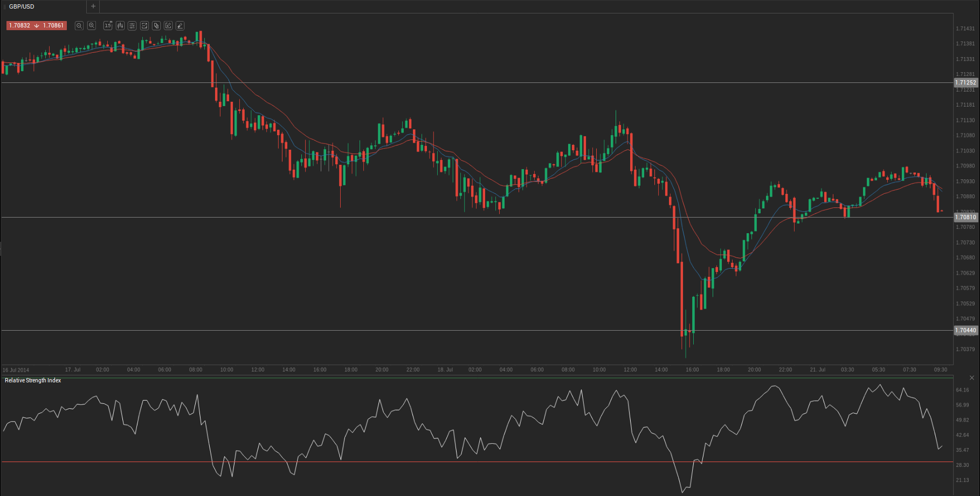
Task: Click the 1.71252 price level label
Action: pyautogui.click(x=965, y=83)
